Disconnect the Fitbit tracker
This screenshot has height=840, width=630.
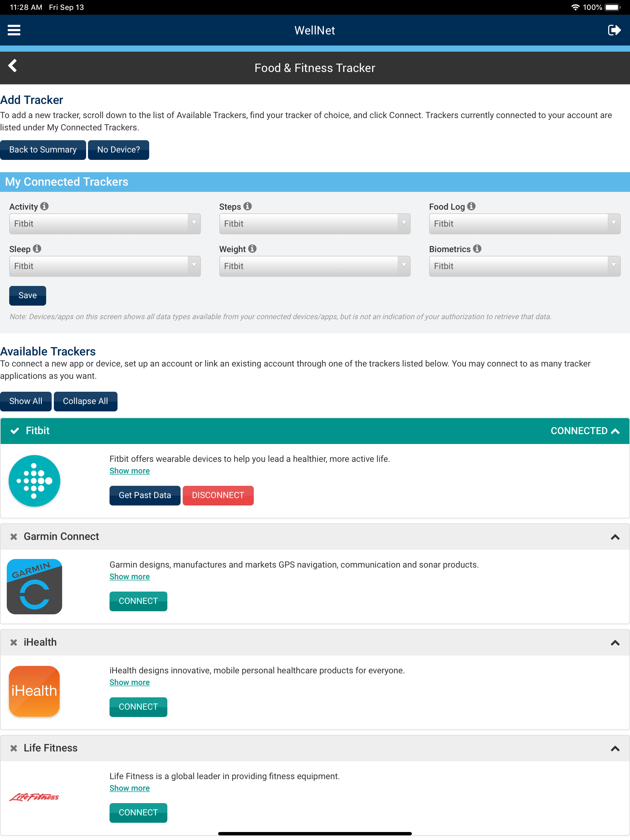point(218,496)
